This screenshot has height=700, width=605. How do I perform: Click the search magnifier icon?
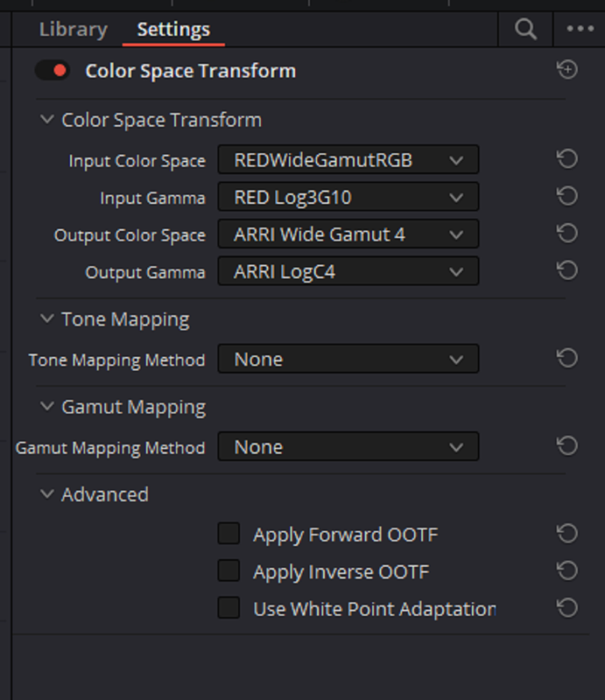tap(525, 30)
